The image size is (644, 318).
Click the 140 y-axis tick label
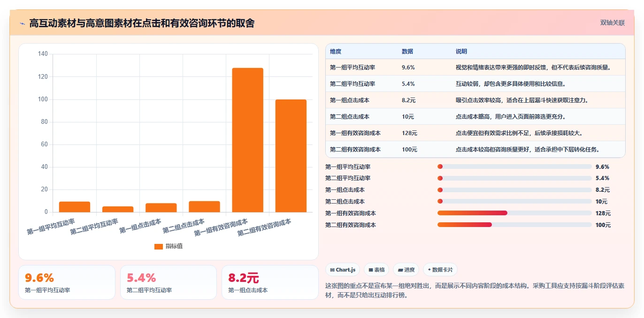point(43,54)
